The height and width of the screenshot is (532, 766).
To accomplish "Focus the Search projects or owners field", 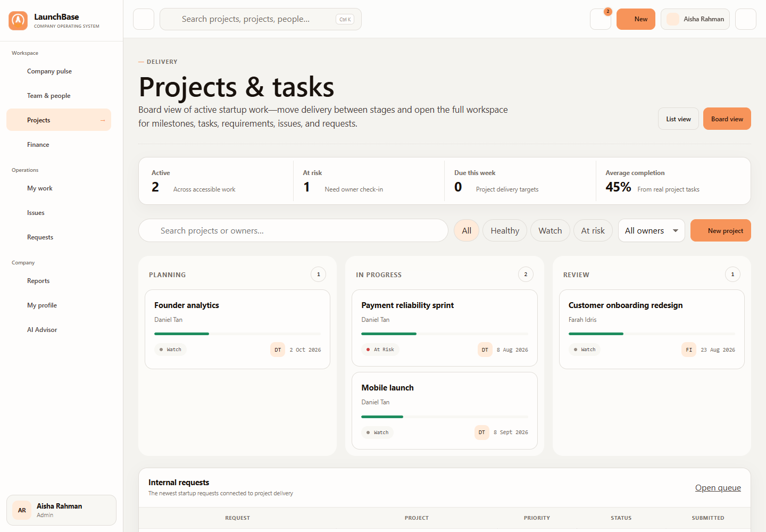I will pyautogui.click(x=293, y=230).
